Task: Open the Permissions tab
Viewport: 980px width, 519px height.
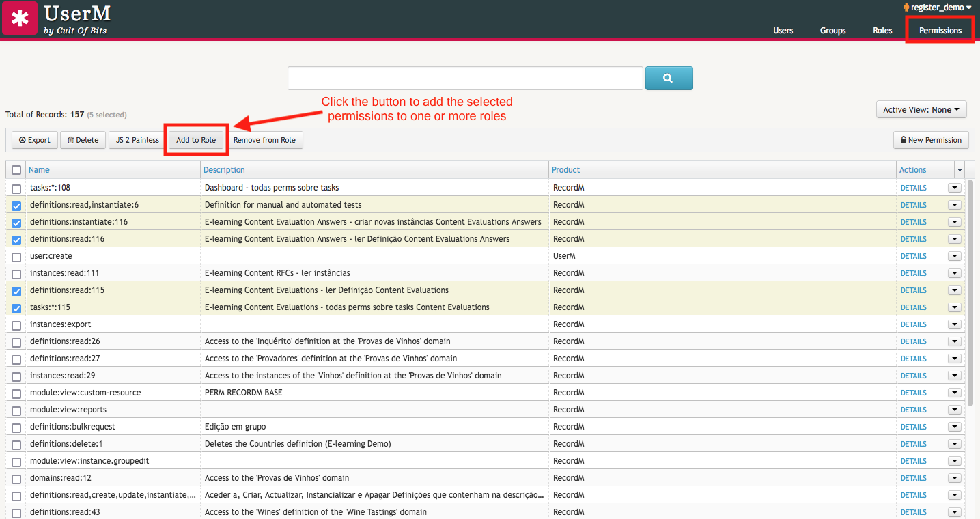Action: point(940,31)
